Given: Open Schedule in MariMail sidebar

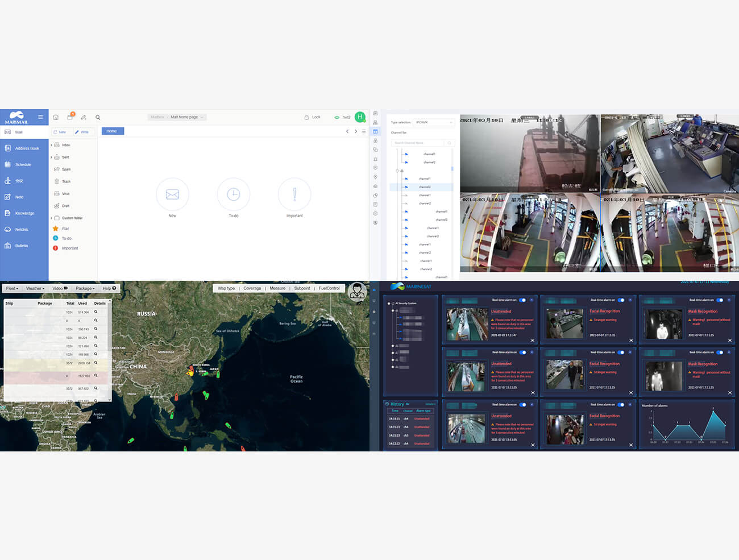Looking at the screenshot, I should click(x=24, y=164).
